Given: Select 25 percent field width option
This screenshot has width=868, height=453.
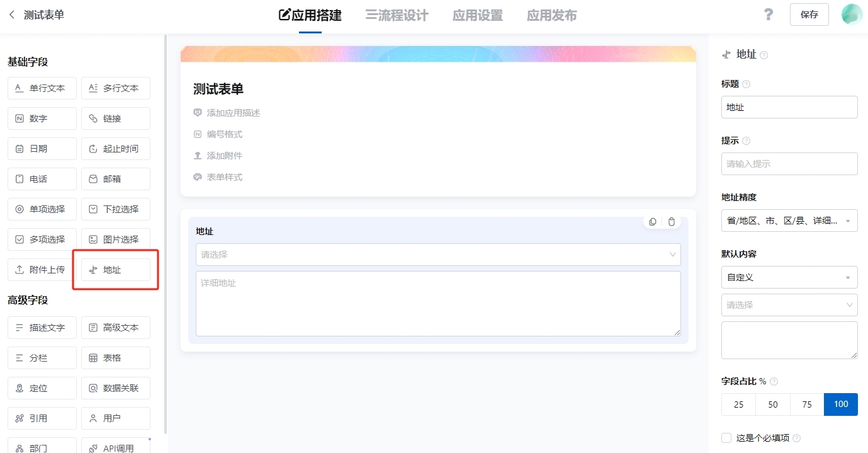Looking at the screenshot, I should point(738,404).
